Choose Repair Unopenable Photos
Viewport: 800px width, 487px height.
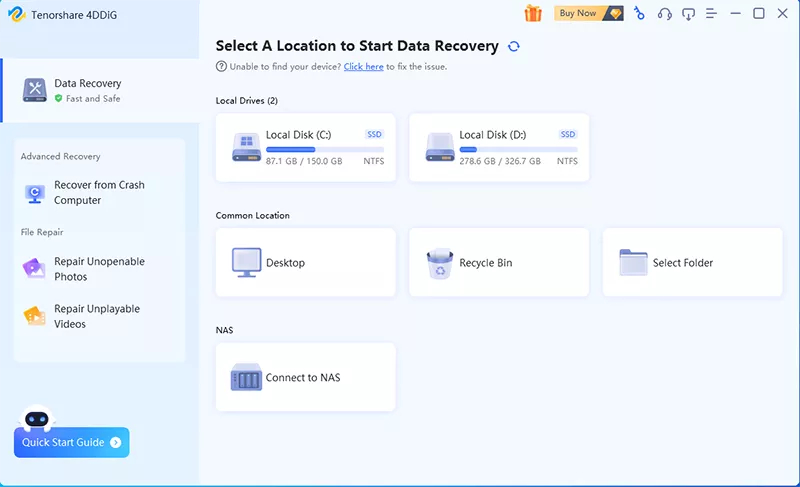99,268
